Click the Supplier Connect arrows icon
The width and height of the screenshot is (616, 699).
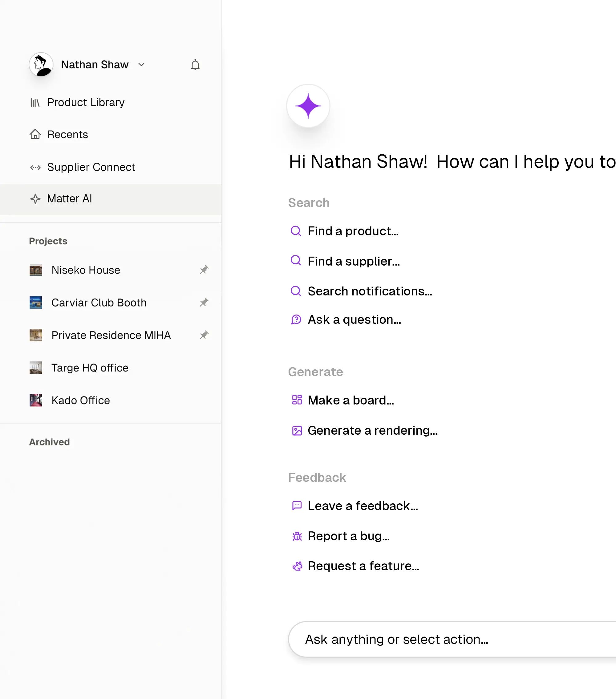click(35, 167)
